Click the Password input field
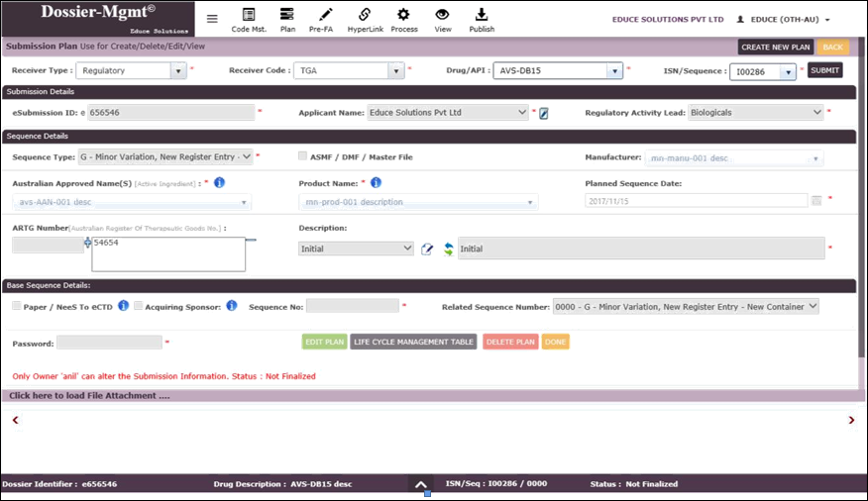The image size is (868, 501). pyautogui.click(x=109, y=343)
